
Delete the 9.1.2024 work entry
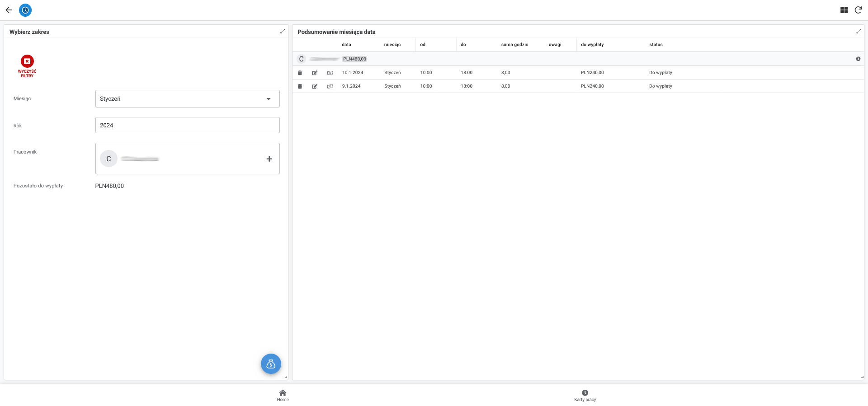300,86
